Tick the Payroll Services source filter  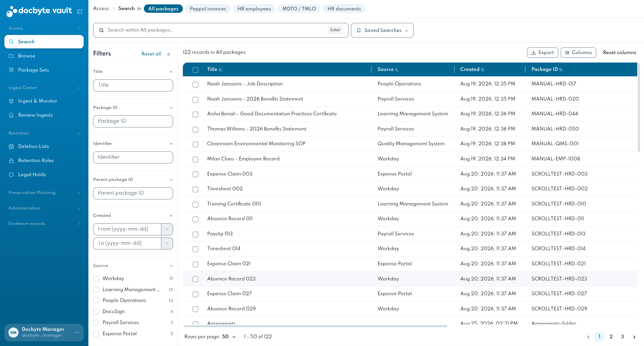(x=96, y=322)
